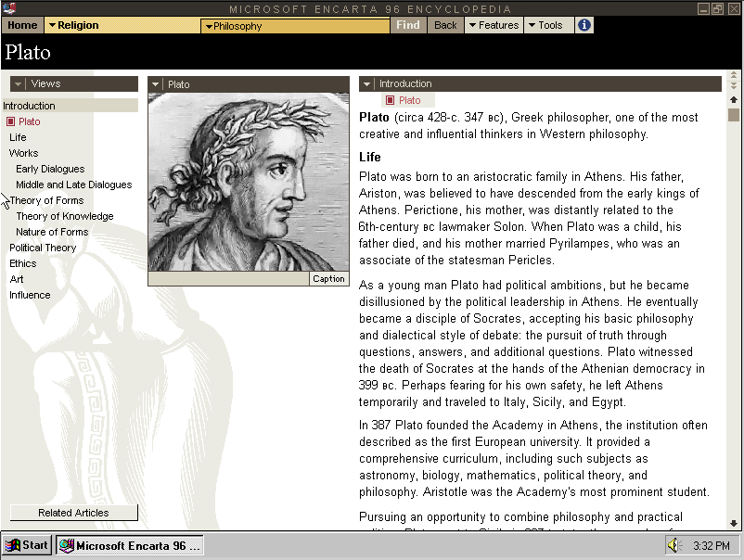Click the blue information icon in toolbar

(584, 25)
